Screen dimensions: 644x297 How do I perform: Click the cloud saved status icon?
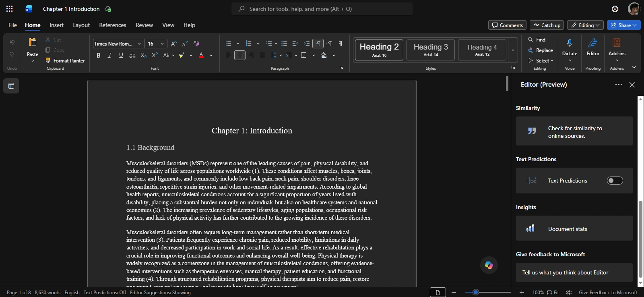pos(108,9)
